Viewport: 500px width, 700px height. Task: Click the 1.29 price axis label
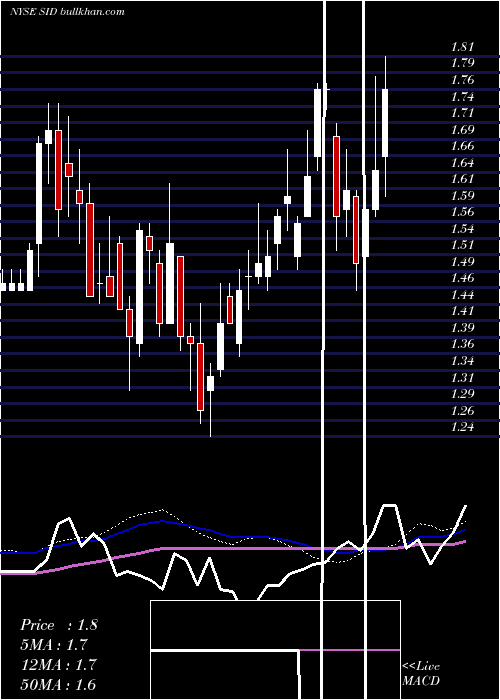462,394
